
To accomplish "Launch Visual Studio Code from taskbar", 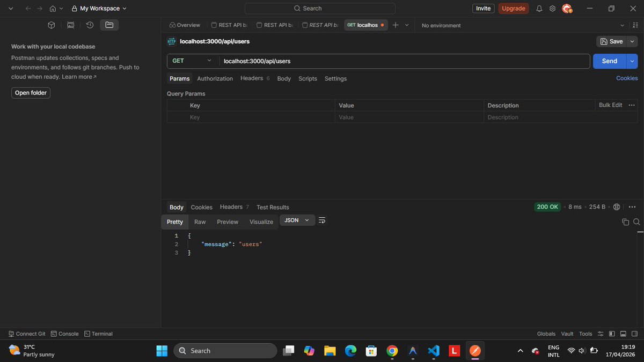I will coord(434,351).
